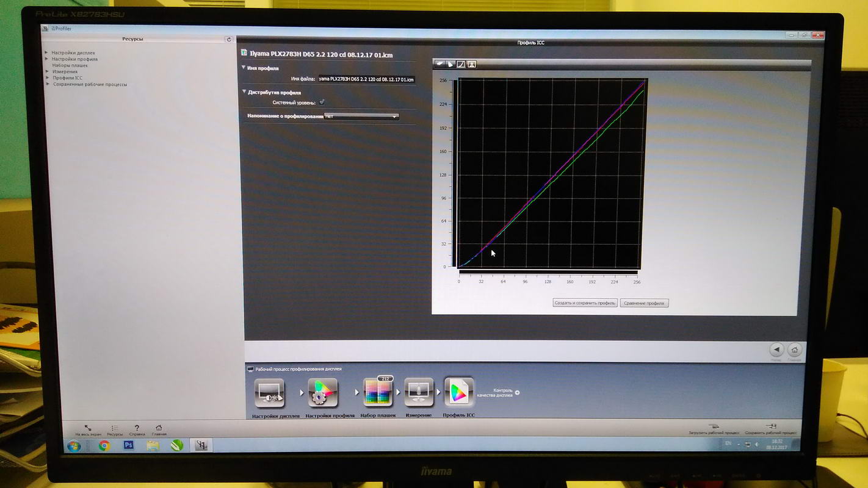Click the 212 patch count badge
This screenshot has width=868, height=488.
coord(385,378)
